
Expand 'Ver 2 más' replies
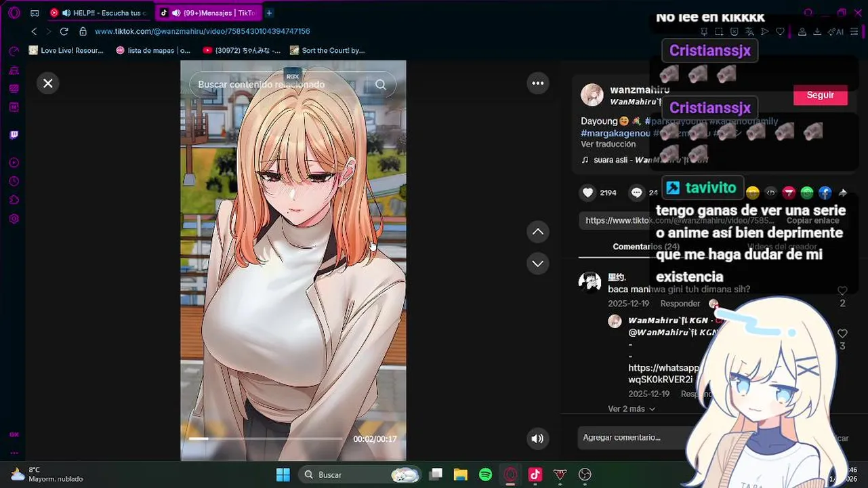coord(632,409)
